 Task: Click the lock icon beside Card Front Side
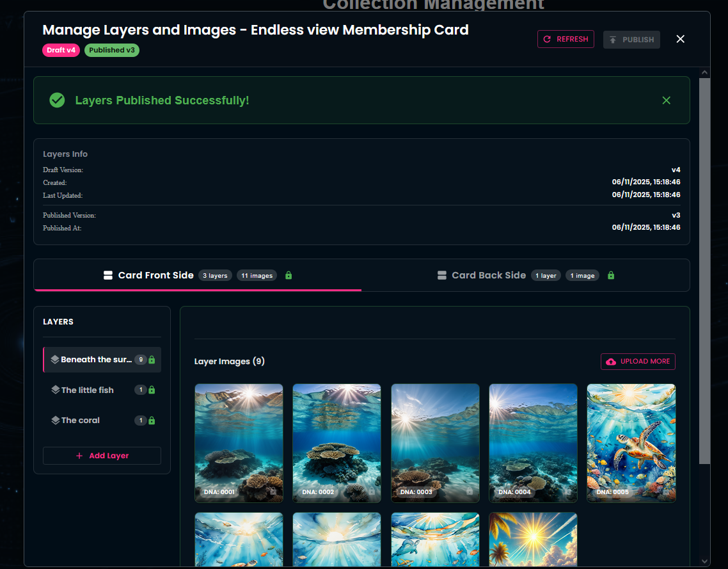pyautogui.click(x=289, y=275)
